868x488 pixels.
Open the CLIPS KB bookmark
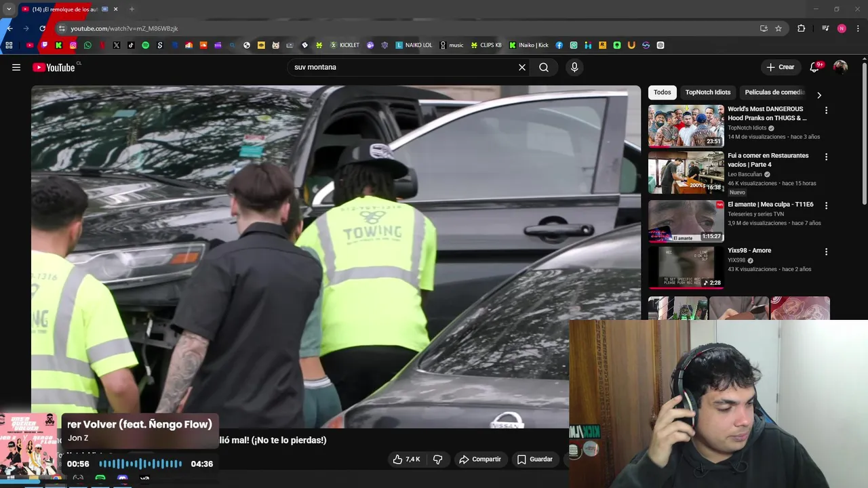click(486, 45)
